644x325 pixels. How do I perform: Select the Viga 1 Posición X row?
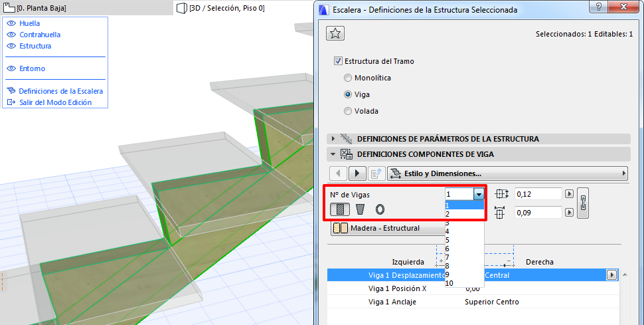473,288
